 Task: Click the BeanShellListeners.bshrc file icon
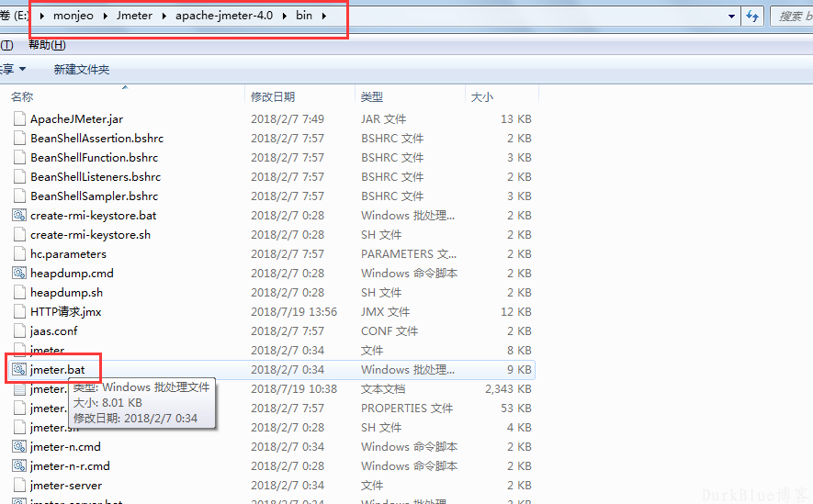pyautogui.click(x=19, y=176)
